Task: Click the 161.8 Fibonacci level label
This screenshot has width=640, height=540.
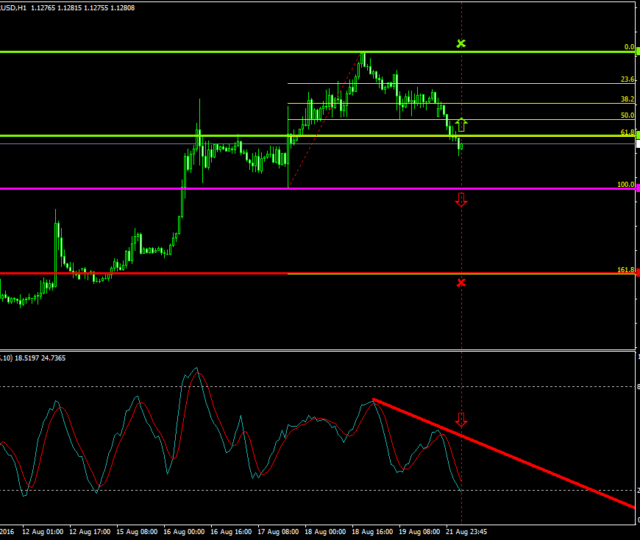Action: (x=626, y=270)
